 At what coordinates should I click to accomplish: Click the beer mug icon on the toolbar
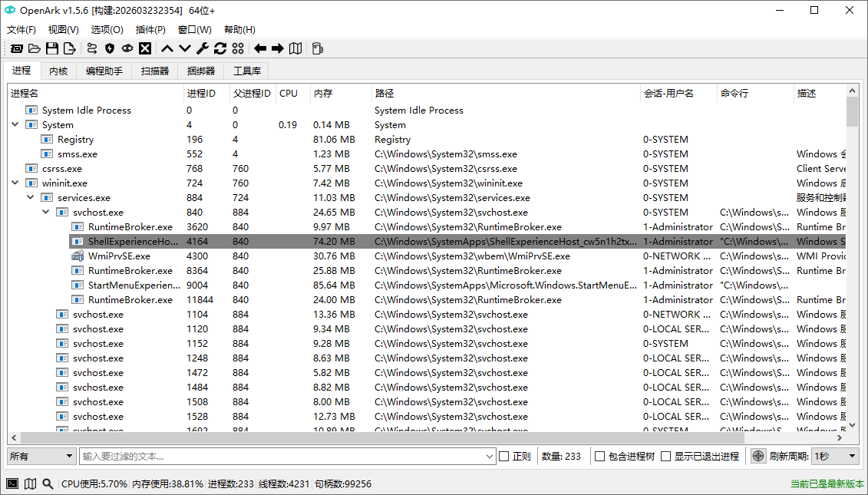pos(318,48)
